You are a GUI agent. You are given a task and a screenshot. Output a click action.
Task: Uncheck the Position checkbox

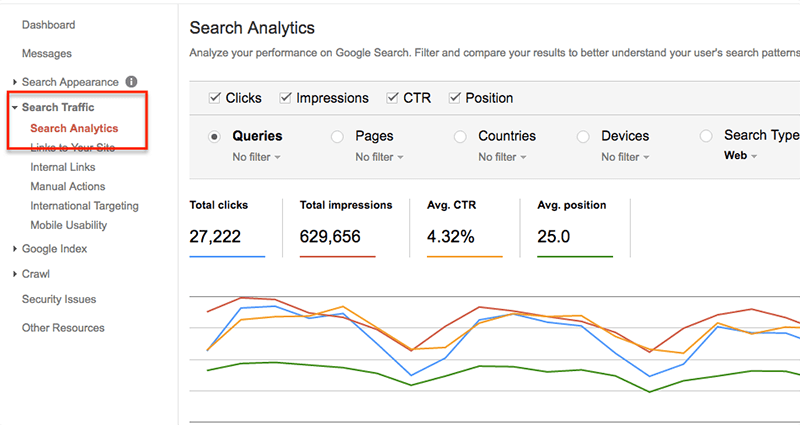(456, 98)
